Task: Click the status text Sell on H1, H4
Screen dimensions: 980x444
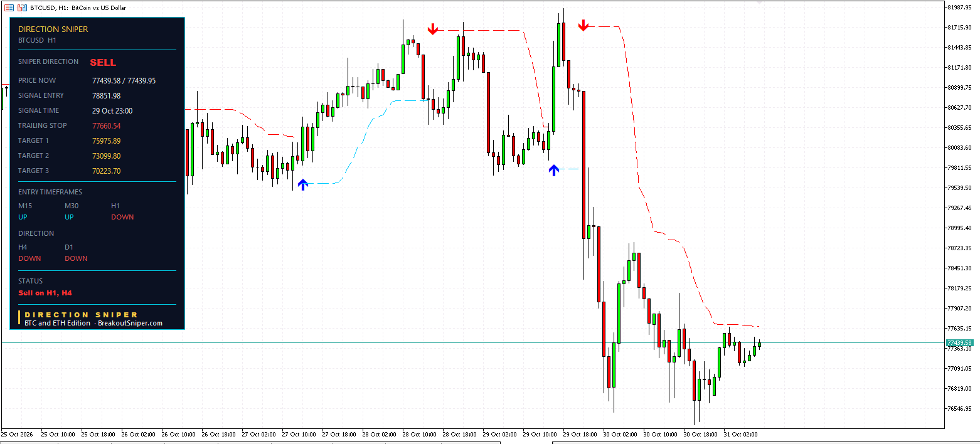Action: [x=45, y=293]
